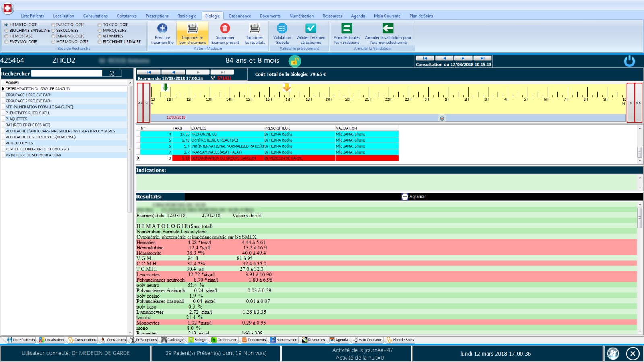
Task: Select HEMOSTASE radio button
Action: [x=6, y=36]
